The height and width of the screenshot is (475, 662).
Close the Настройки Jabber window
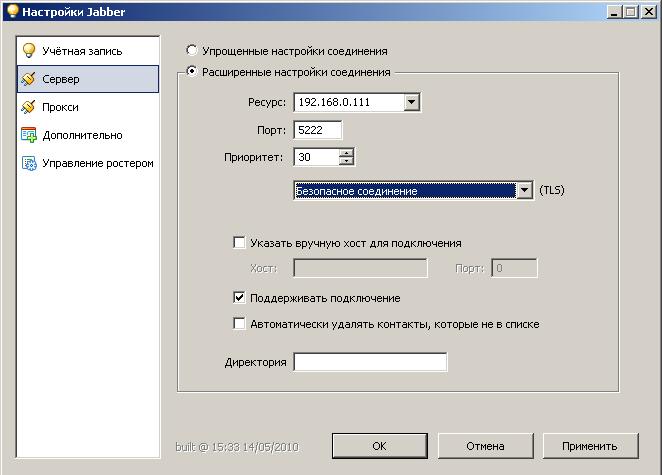[x=649, y=12]
